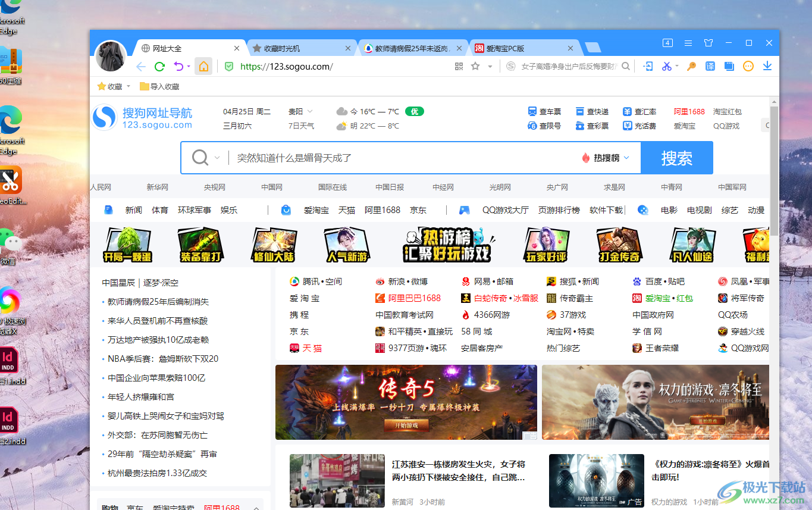Image resolution: width=812 pixels, height=510 pixels.
Task: Open the browser hamburger menu
Action: tap(688, 43)
